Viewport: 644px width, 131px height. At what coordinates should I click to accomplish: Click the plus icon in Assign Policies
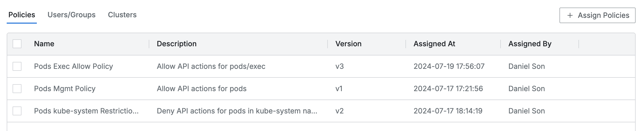tap(570, 15)
